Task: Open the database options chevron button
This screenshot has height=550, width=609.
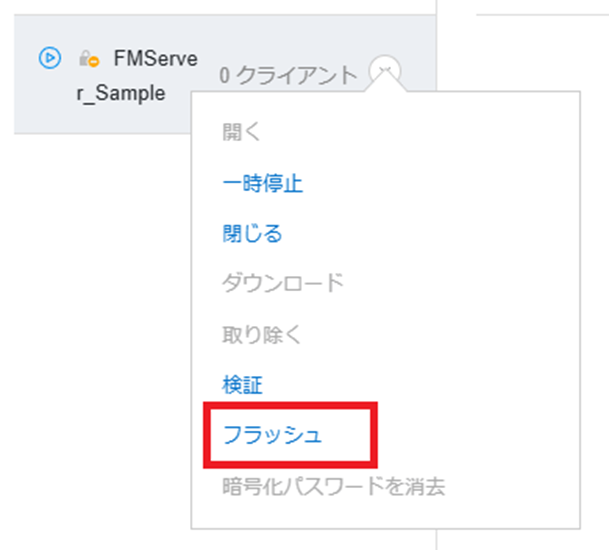Action: (x=385, y=71)
